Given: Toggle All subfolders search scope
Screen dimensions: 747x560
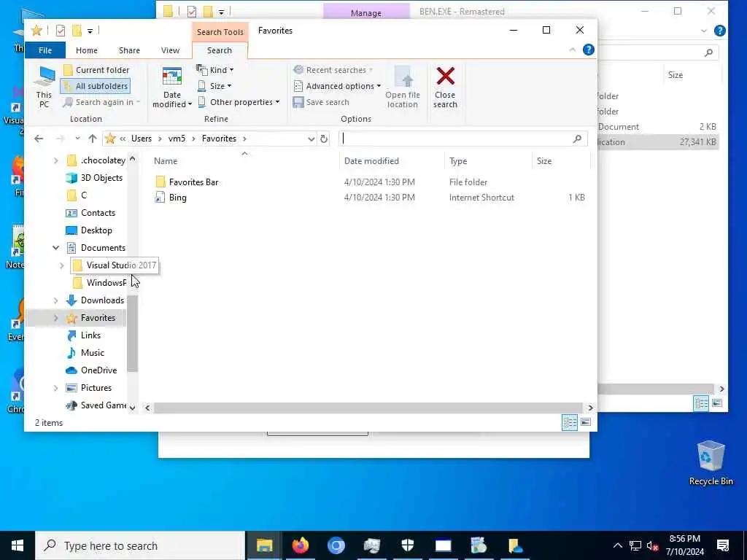Looking at the screenshot, I should click(x=96, y=86).
